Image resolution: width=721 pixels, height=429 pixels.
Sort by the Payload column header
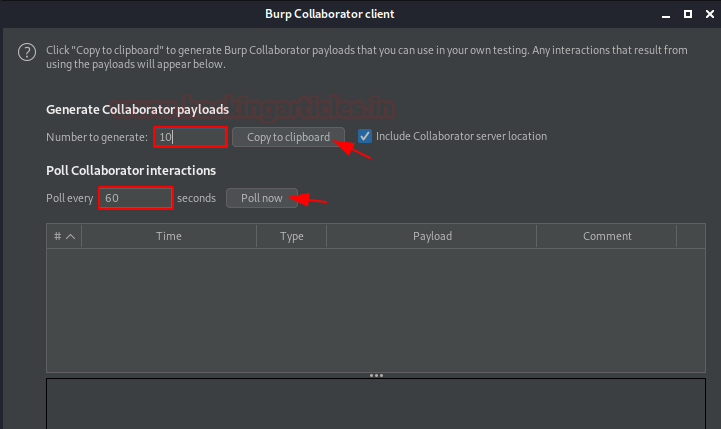[x=432, y=236]
